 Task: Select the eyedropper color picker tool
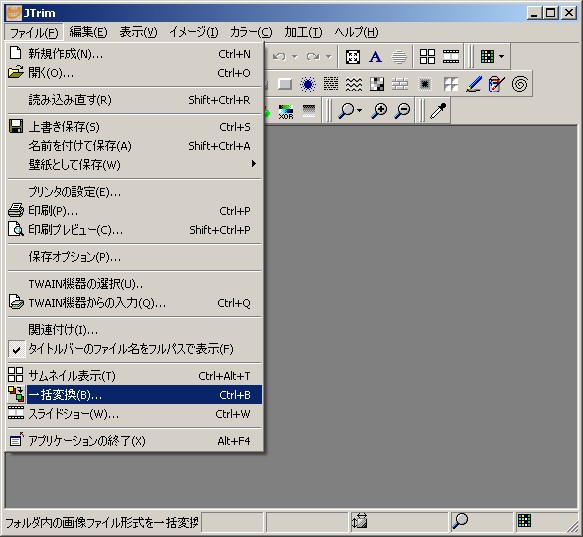[438, 110]
